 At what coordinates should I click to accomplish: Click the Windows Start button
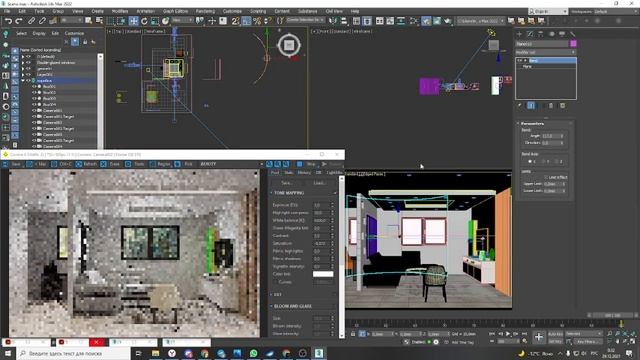[8, 353]
